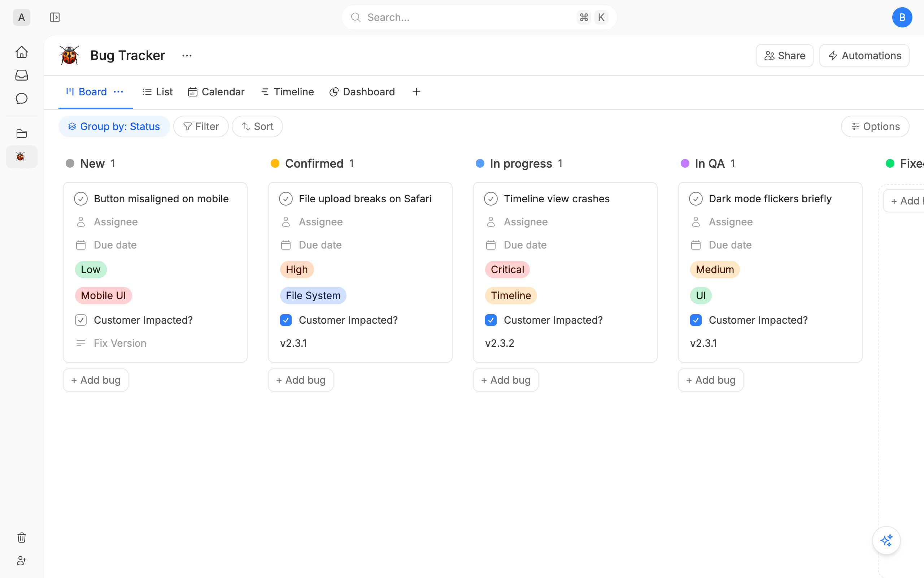
Task: Click the Mobile UI component tag
Action: pyautogui.click(x=104, y=296)
